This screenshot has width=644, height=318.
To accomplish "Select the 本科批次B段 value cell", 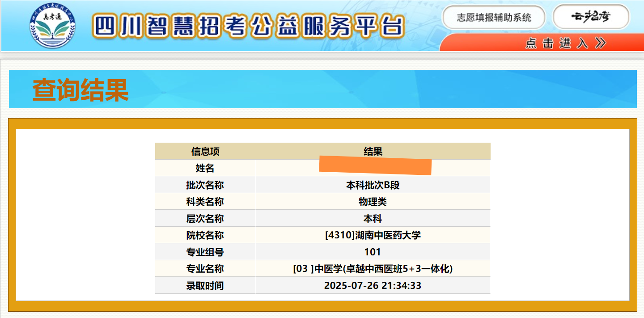I will pyautogui.click(x=373, y=185).
